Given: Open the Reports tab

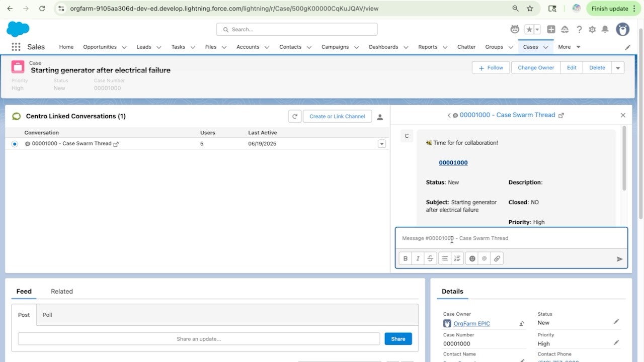Looking at the screenshot, I should click(428, 47).
